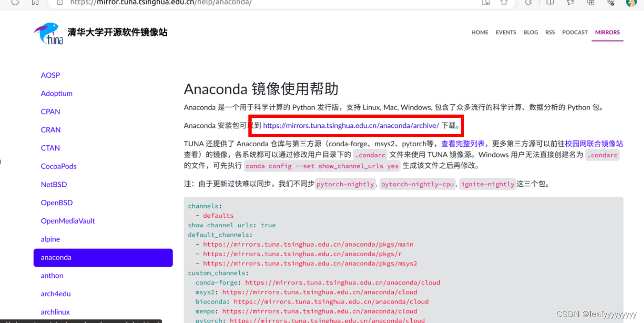The height and width of the screenshot is (323, 644).
Task: Open the read aloud feature
Action: pos(485,3)
